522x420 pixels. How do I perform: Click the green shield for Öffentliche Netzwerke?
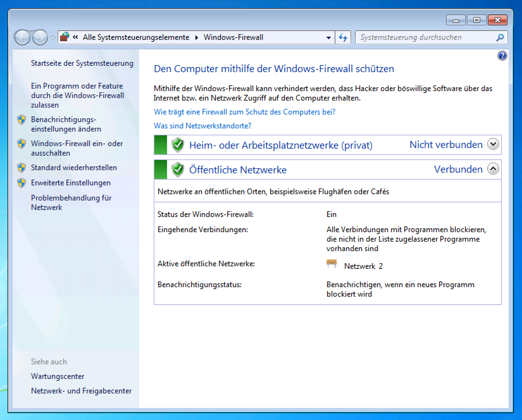point(177,170)
